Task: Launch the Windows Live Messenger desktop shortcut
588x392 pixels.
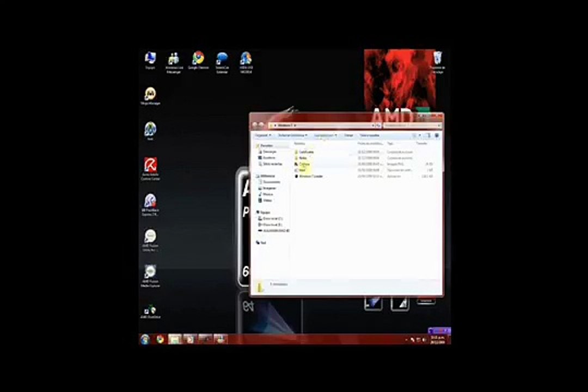Action: point(174,63)
